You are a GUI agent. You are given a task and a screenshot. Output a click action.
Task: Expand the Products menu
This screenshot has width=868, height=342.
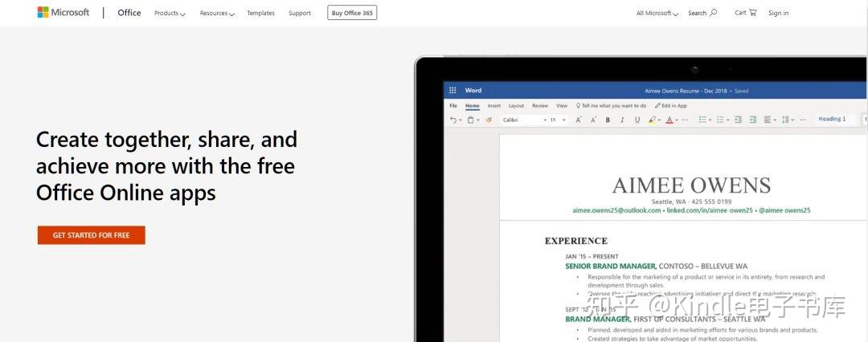pos(170,14)
